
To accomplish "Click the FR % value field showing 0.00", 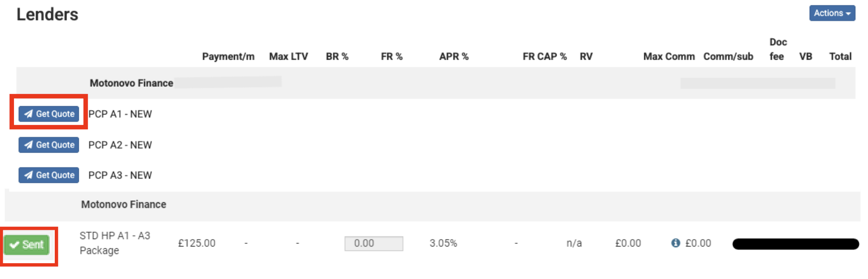I will tap(373, 243).
